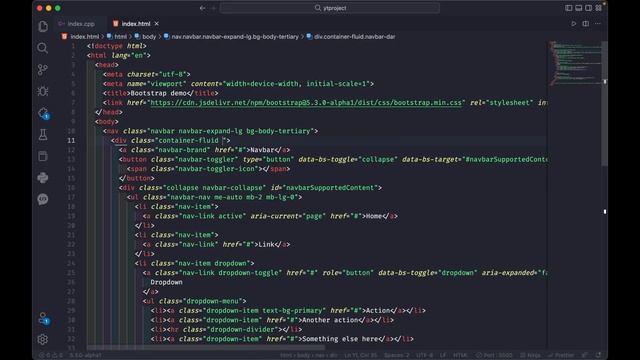Open the Customize Layout control

598,8
